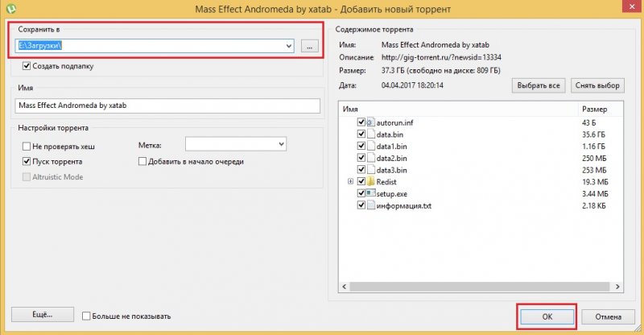Viewport: 644px width, 335px height.
Task: Enable the Не проверять хеш option
Action: coord(27,147)
